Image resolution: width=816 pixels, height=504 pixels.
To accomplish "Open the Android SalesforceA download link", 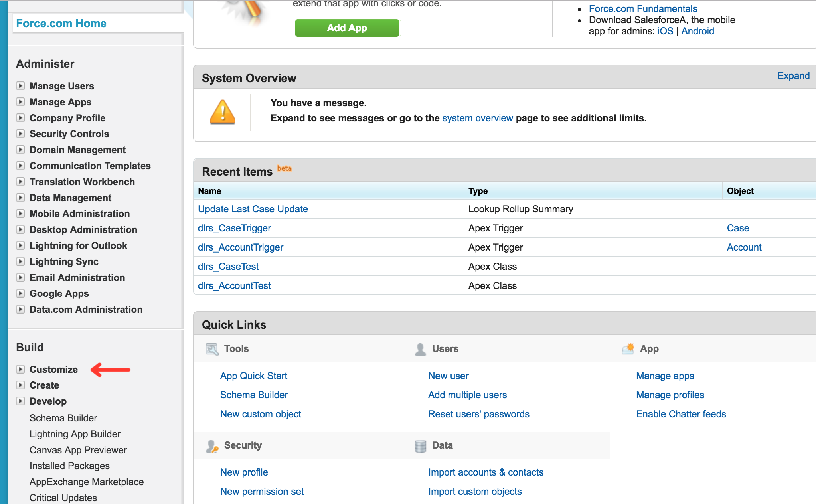I will tap(697, 31).
